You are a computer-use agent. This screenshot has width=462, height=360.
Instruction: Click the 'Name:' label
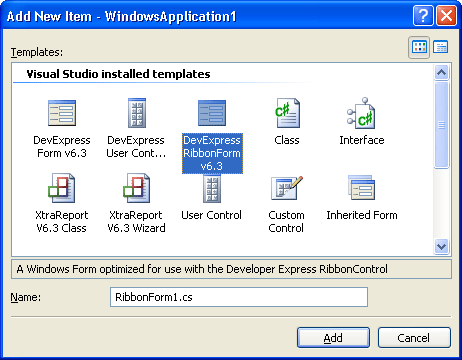26,297
